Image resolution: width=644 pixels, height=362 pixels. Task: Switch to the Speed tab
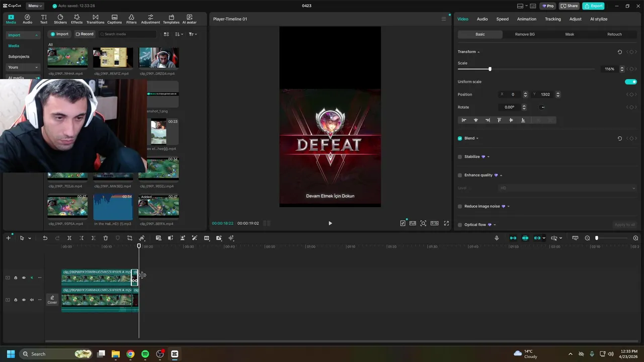[502, 19]
